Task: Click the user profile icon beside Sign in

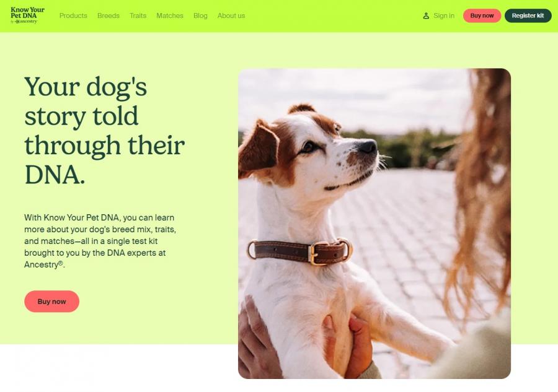Action: pos(425,15)
